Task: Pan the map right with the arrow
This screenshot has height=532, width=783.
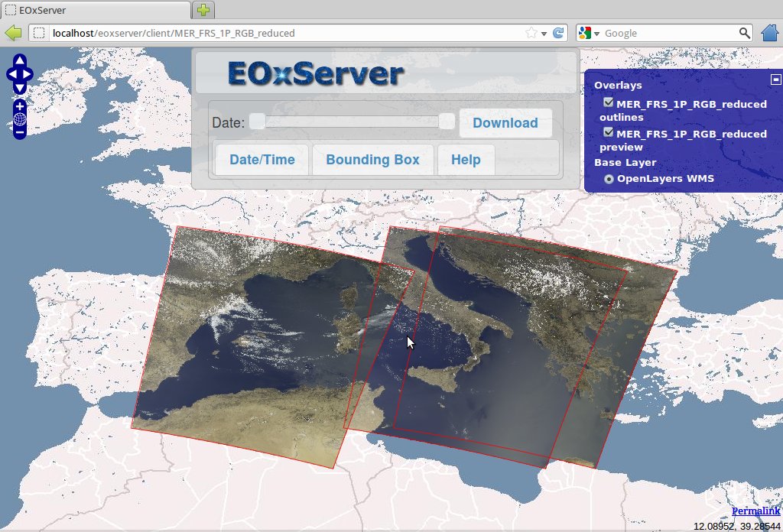Action: coord(27,74)
